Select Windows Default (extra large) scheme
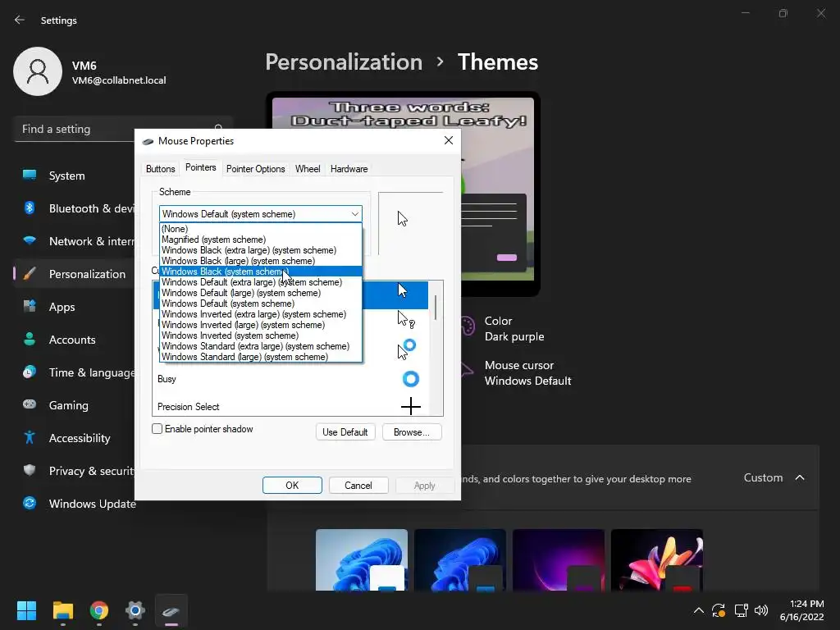The image size is (840, 630). point(261,282)
